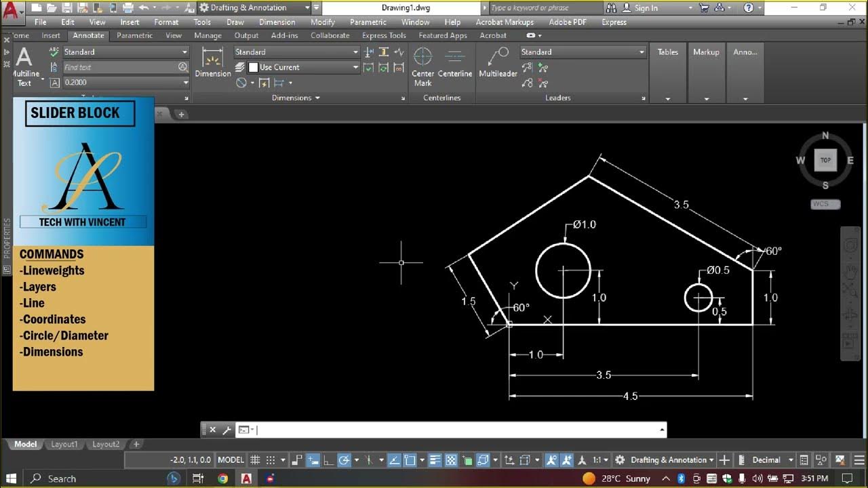Toggle annotation visibility icon in the status bar
The image size is (868, 488).
coord(550,460)
